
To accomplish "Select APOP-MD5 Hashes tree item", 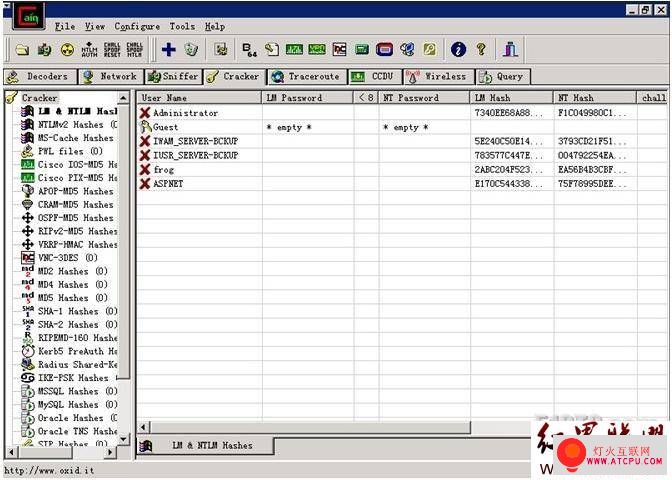I will click(x=69, y=191).
